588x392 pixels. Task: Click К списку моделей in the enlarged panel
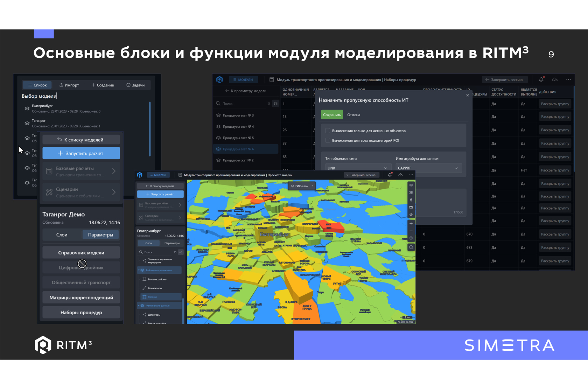click(81, 140)
